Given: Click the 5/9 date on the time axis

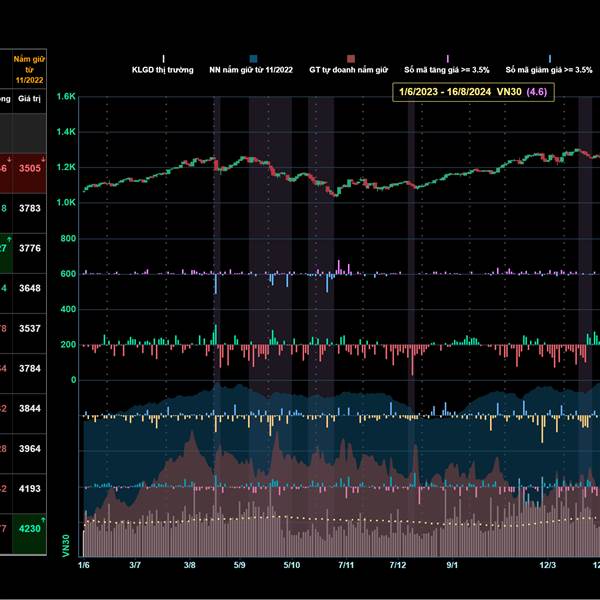Looking at the screenshot, I should coord(240,565).
